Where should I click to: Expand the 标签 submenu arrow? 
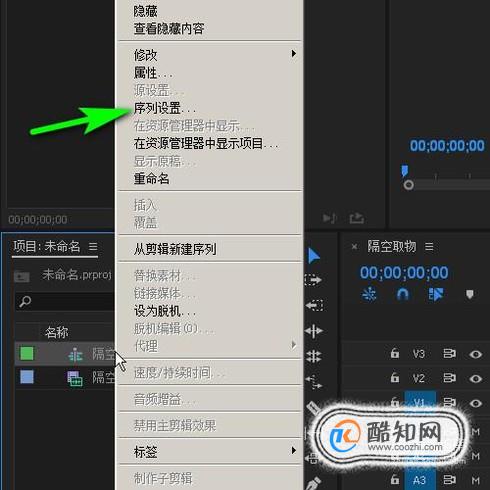click(293, 450)
